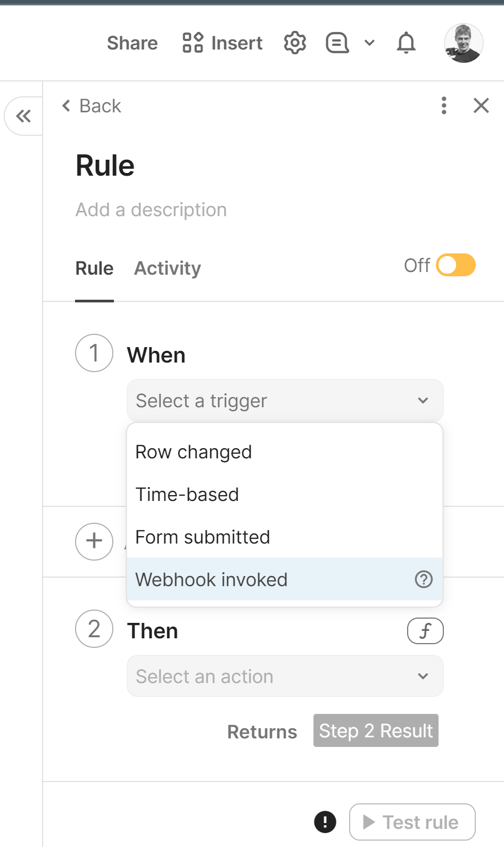Expand chevron next to comments icon
Viewport: 504px width, 847px height.
pyautogui.click(x=369, y=43)
